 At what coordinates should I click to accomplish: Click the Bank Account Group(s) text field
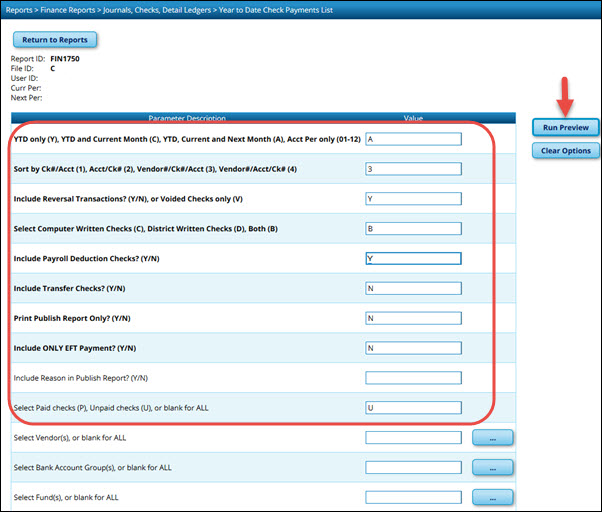[413, 468]
